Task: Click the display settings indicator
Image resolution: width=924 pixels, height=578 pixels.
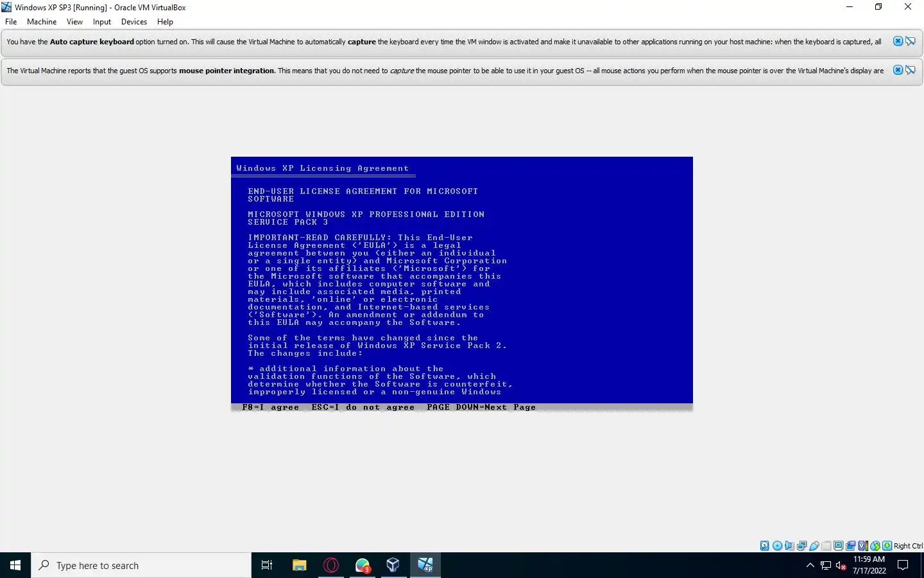Action: [839, 546]
